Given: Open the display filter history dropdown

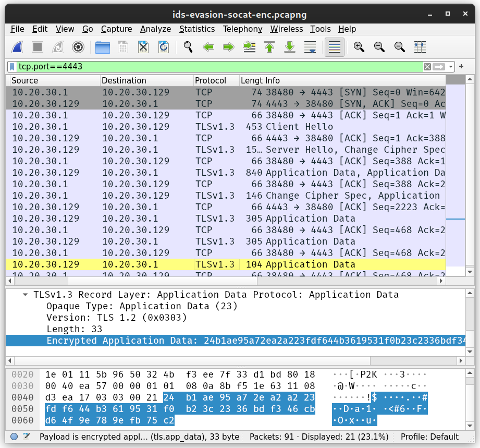Looking at the screenshot, I should [x=451, y=66].
